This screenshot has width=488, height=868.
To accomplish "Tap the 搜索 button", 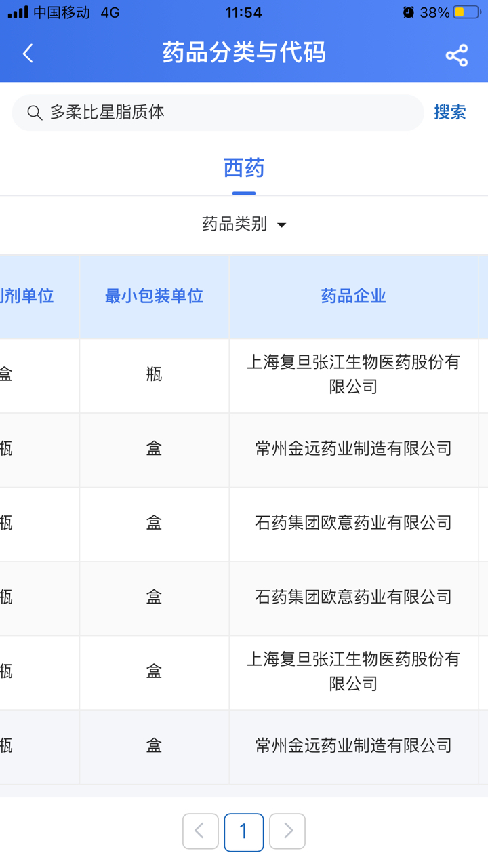I will [450, 113].
